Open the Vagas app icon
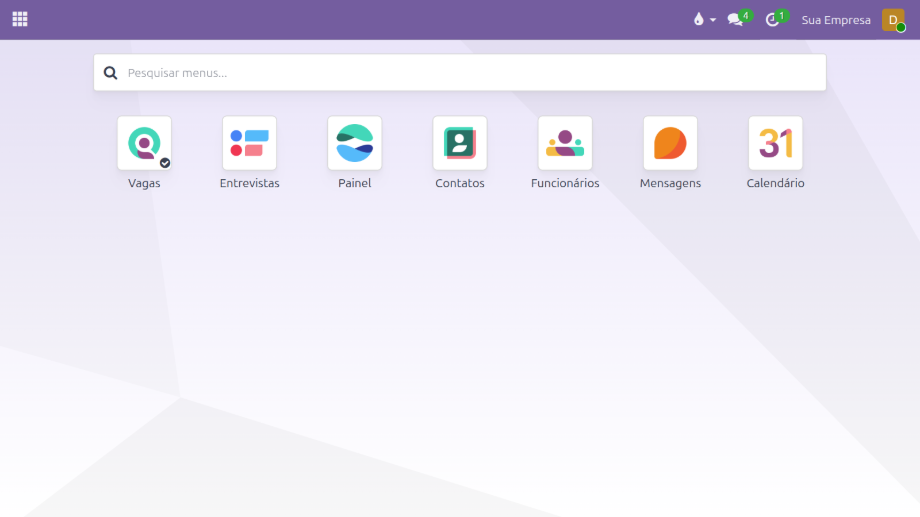Viewport: 920px width, 517px height. coord(144,143)
